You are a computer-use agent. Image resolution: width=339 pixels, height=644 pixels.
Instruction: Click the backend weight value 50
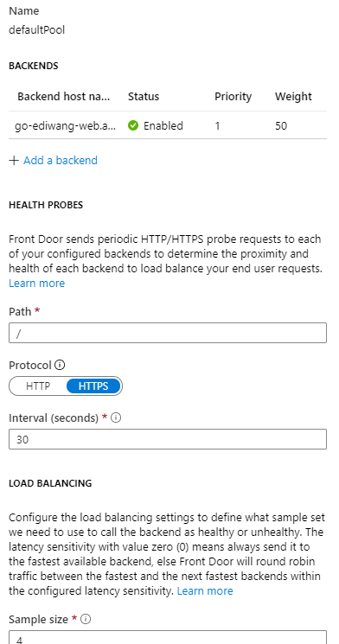click(281, 125)
